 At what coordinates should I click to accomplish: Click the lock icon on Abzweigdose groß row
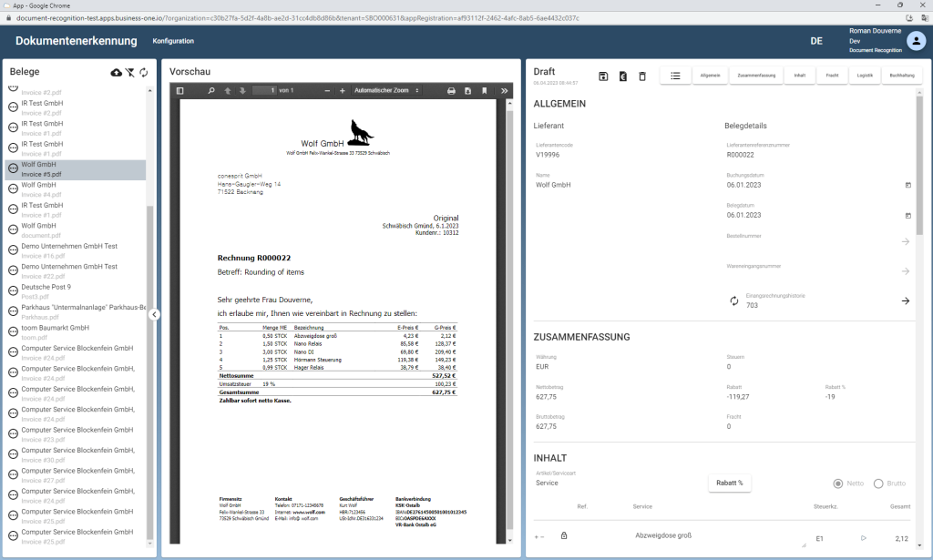pos(564,536)
